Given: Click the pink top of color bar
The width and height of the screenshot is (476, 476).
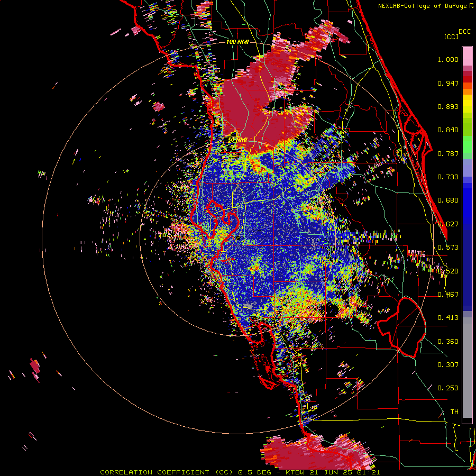Looking at the screenshot, I should coord(467,57).
